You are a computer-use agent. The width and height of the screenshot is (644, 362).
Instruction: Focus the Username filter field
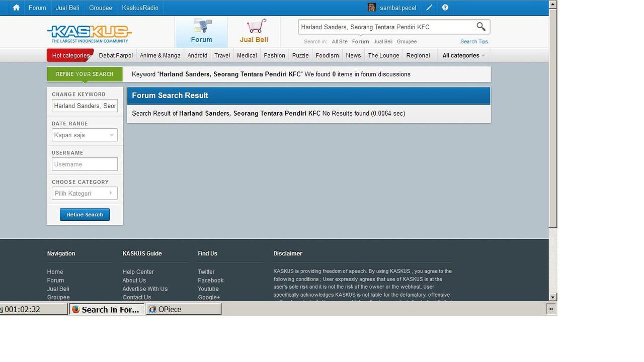pos(85,164)
